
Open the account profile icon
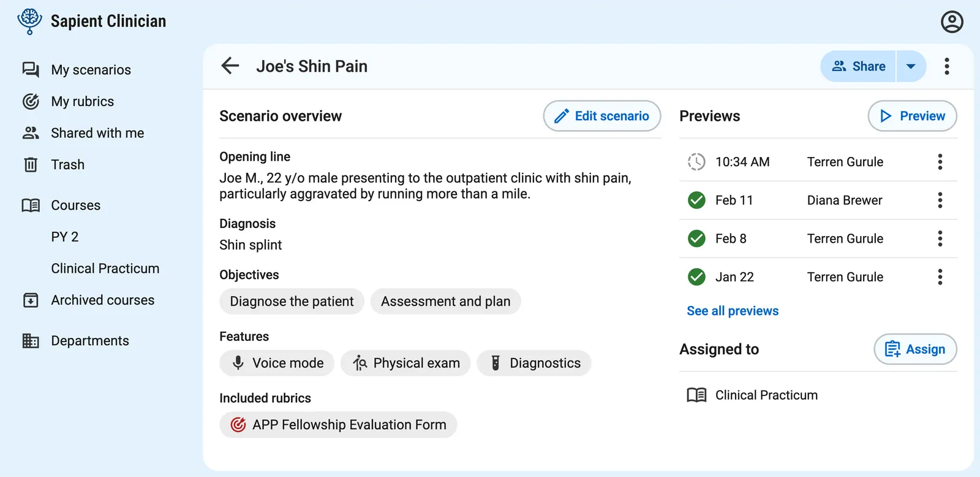[x=951, y=22]
